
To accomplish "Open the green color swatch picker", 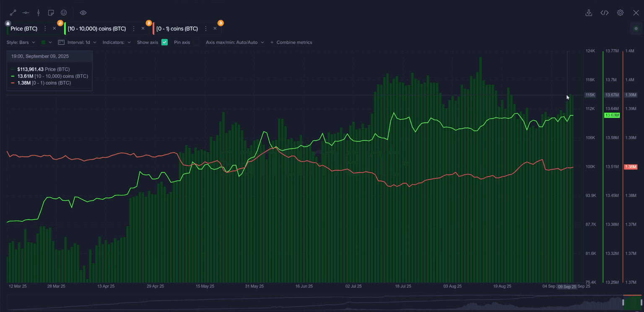I will coord(46,42).
